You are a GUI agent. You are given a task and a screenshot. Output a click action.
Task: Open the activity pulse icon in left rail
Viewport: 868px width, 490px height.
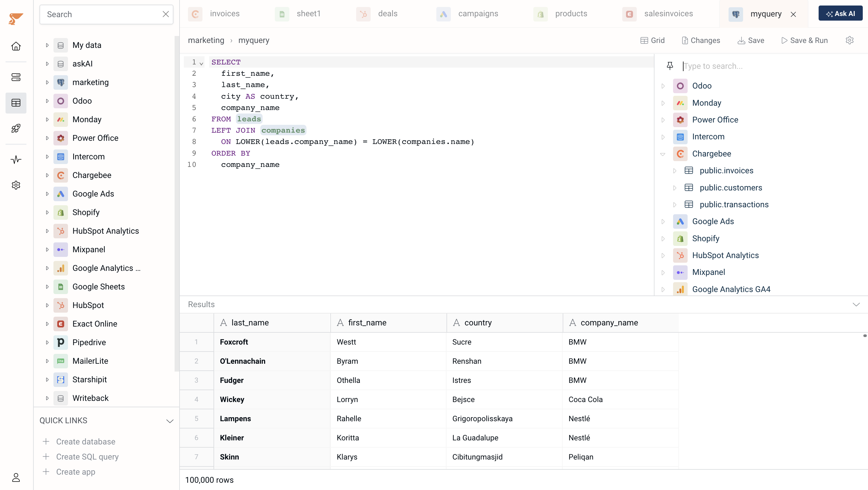click(x=16, y=159)
